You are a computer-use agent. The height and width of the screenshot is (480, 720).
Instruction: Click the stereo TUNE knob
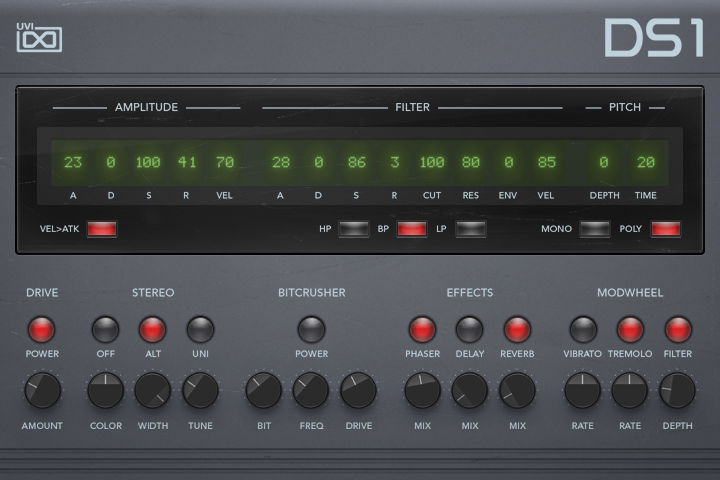coord(200,390)
